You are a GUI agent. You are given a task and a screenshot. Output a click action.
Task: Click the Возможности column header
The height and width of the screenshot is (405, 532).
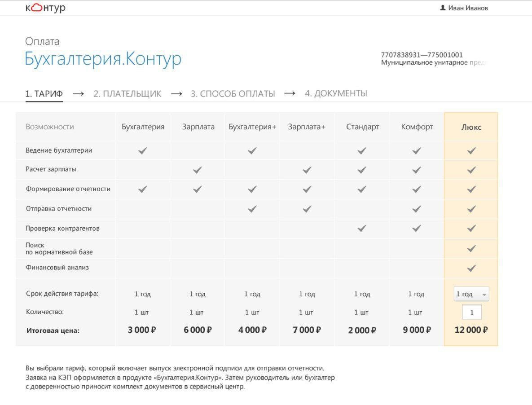click(49, 127)
